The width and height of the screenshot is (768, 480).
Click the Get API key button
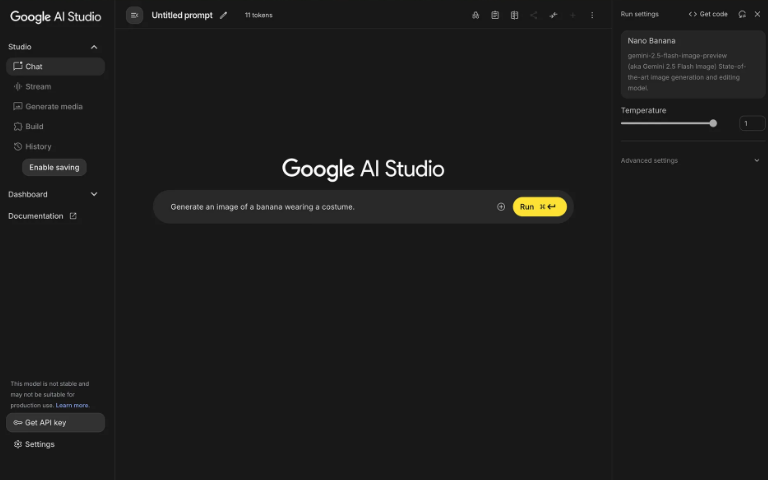[x=55, y=423]
